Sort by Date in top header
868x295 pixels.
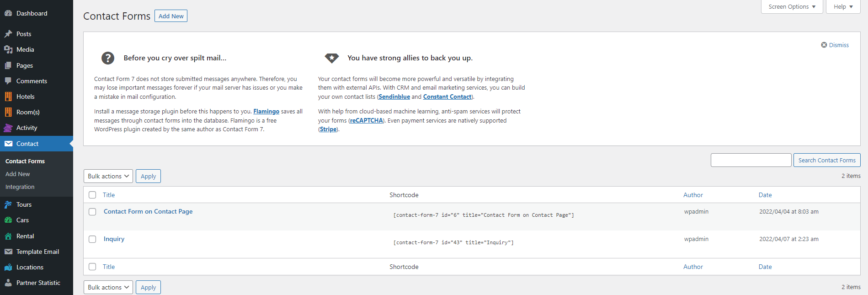pyautogui.click(x=765, y=195)
